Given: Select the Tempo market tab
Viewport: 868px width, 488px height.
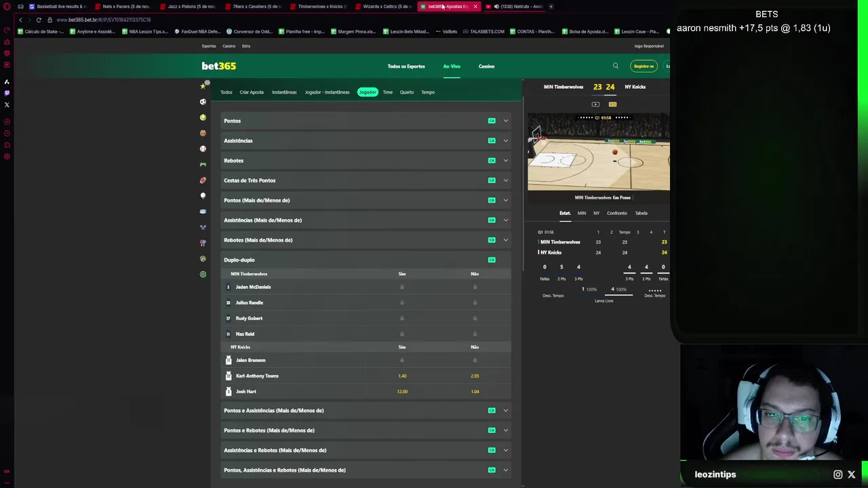Looking at the screenshot, I should 428,92.
